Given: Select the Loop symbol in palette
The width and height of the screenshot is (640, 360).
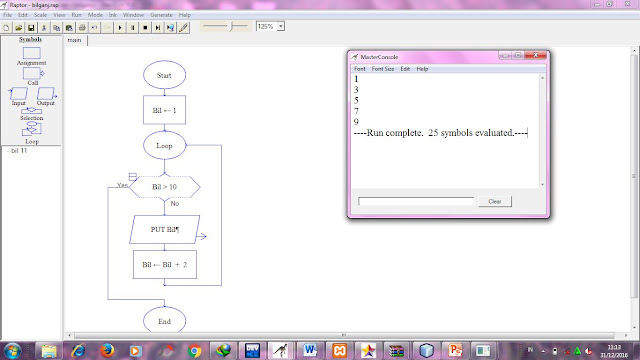Looking at the screenshot, I should (x=31, y=129).
